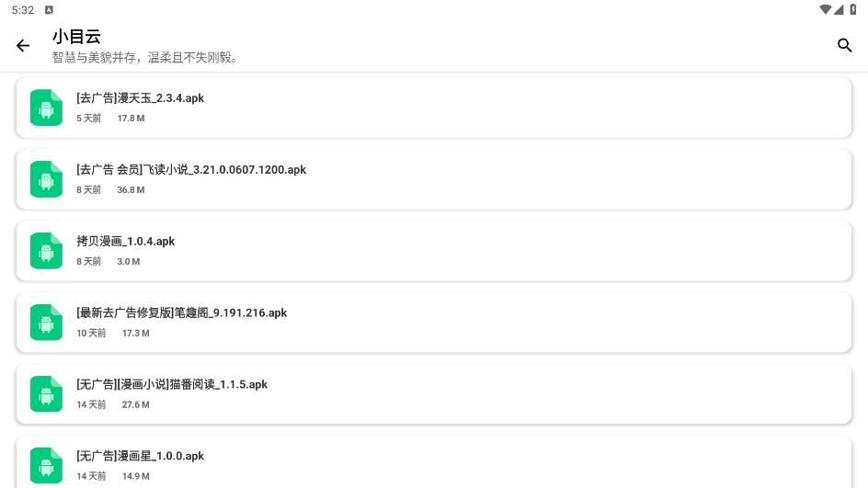Tap the back arrow icon
This screenshot has width=868, height=488.
coord(23,46)
